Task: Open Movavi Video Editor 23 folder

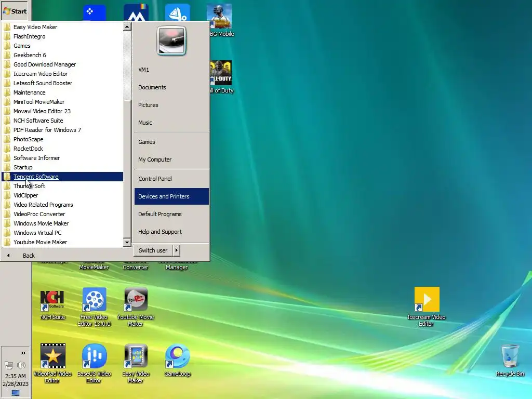Action: pyautogui.click(x=62, y=111)
